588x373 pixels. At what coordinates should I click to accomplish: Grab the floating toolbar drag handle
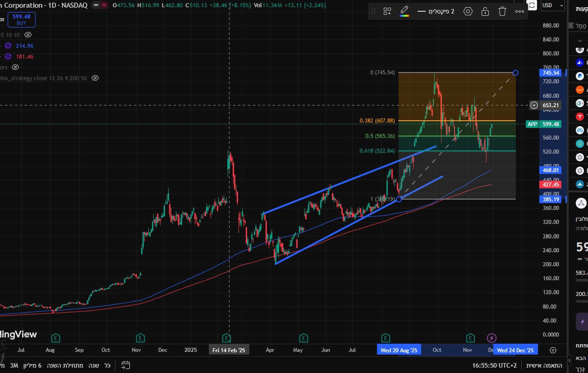374,11
